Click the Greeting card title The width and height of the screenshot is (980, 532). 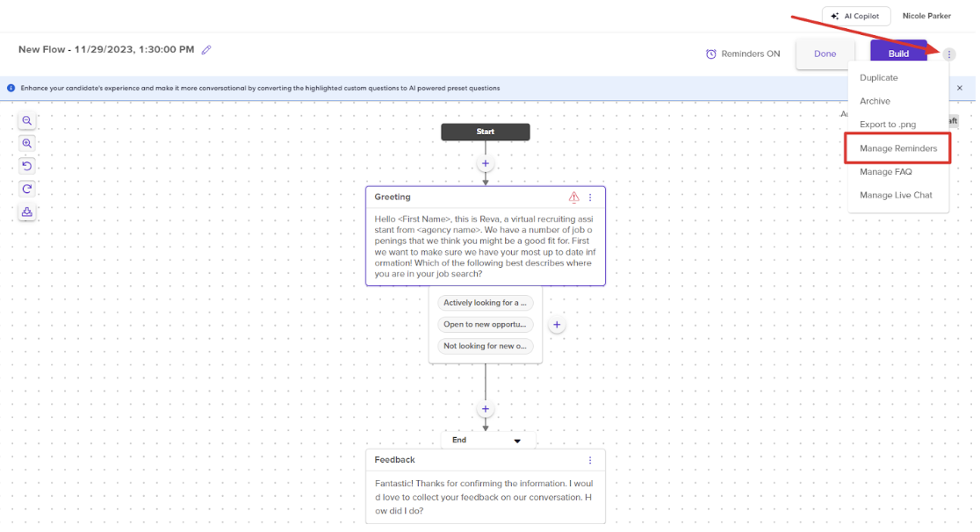click(x=393, y=197)
